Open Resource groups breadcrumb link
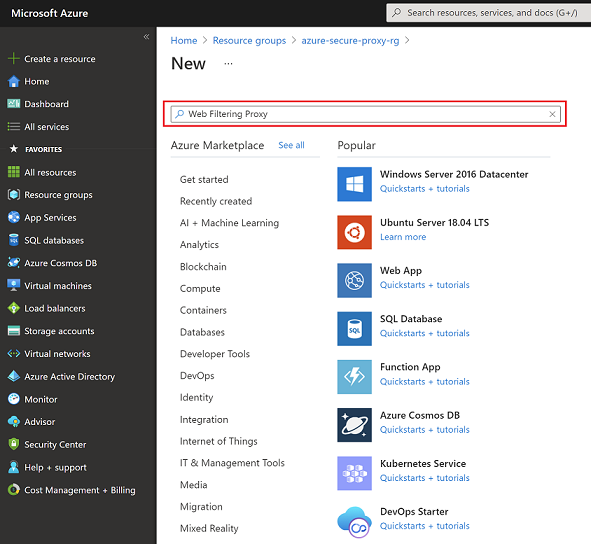Viewport: 591px width, 544px height. (x=249, y=40)
